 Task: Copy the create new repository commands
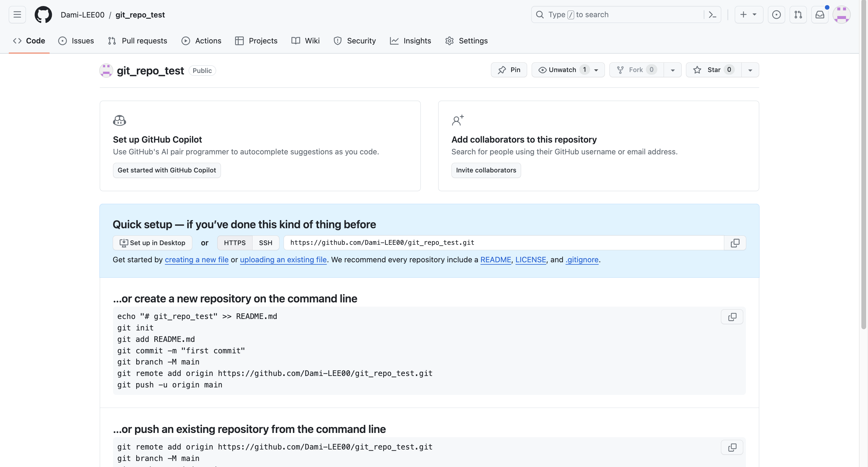click(732, 317)
